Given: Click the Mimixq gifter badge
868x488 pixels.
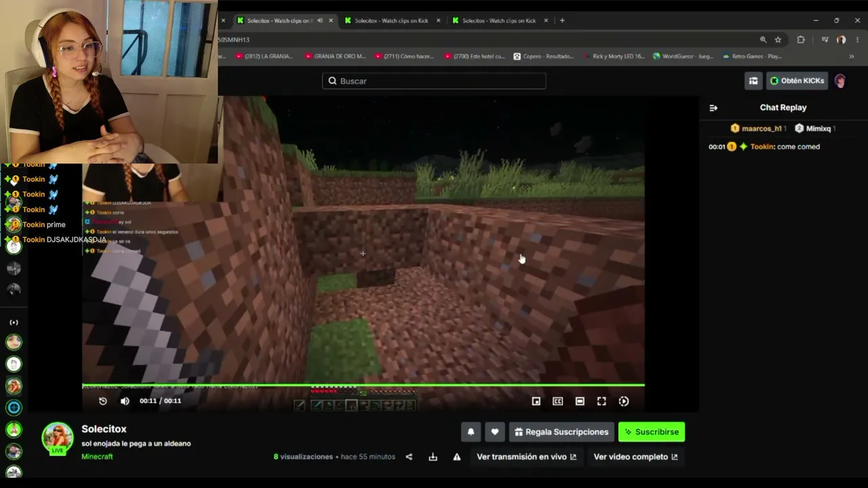Looking at the screenshot, I should click(815, 129).
